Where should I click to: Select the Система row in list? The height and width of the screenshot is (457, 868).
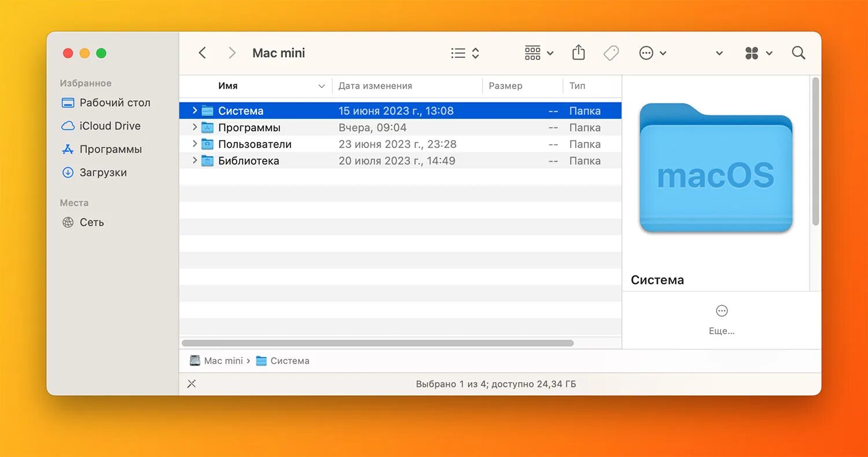[400, 111]
